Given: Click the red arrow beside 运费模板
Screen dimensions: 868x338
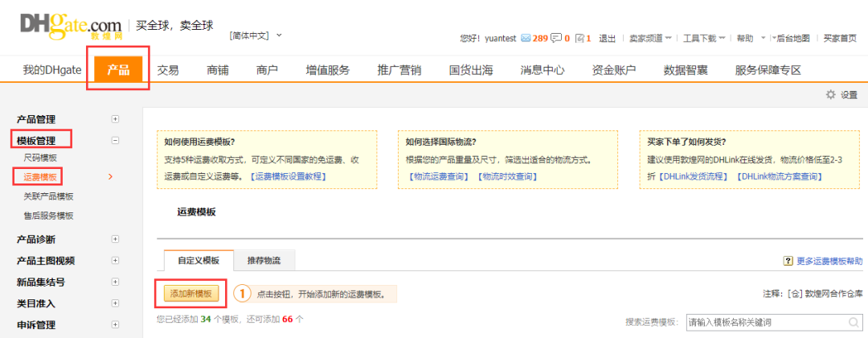Looking at the screenshot, I should coord(111,177).
